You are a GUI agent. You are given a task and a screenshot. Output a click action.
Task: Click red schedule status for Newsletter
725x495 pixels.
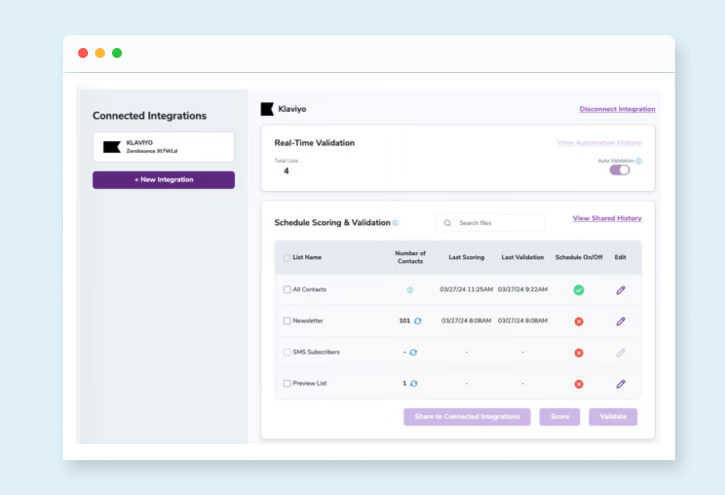578,321
